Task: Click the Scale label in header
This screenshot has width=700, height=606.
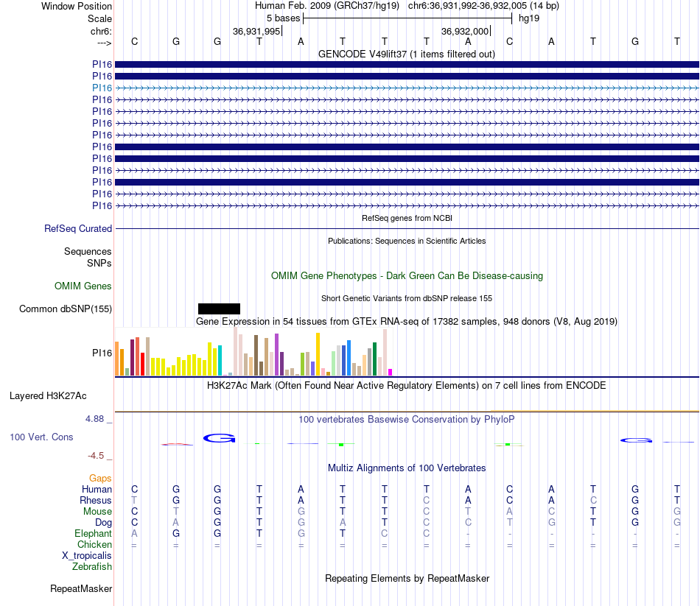Action: click(x=99, y=18)
